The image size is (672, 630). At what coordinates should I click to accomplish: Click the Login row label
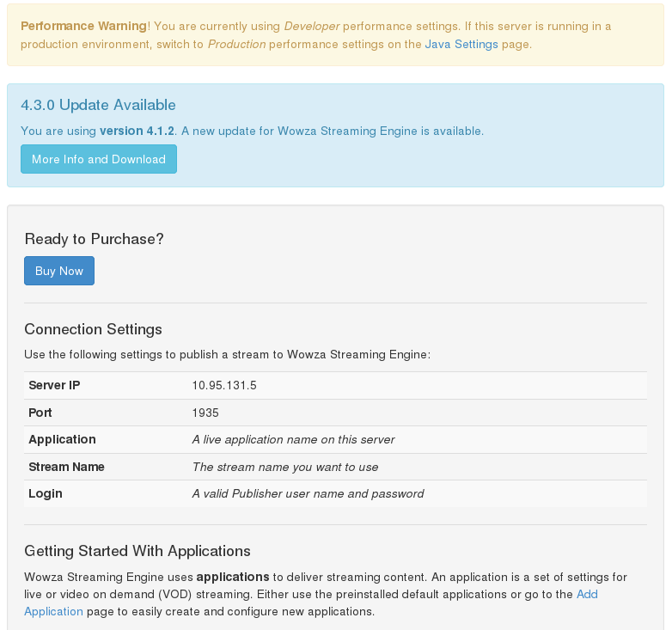(x=46, y=493)
